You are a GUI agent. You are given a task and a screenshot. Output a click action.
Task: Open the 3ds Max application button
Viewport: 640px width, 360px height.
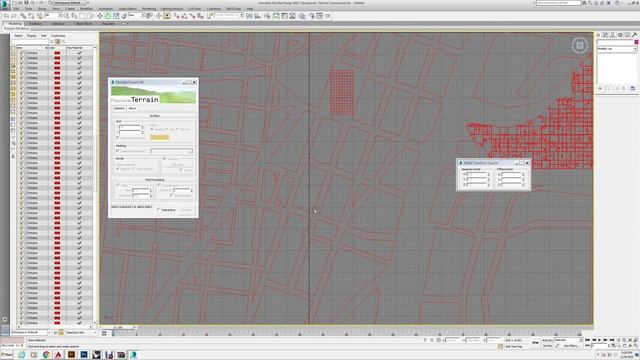[5, 5]
